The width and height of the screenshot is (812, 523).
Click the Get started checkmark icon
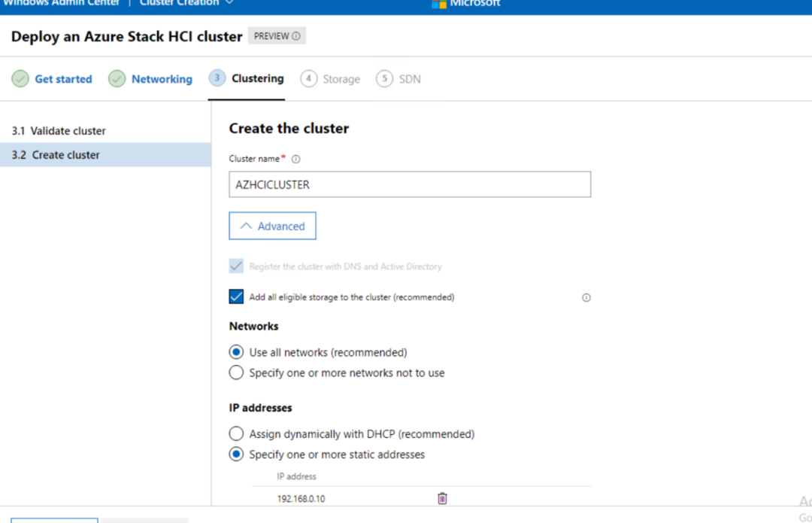[x=20, y=79]
